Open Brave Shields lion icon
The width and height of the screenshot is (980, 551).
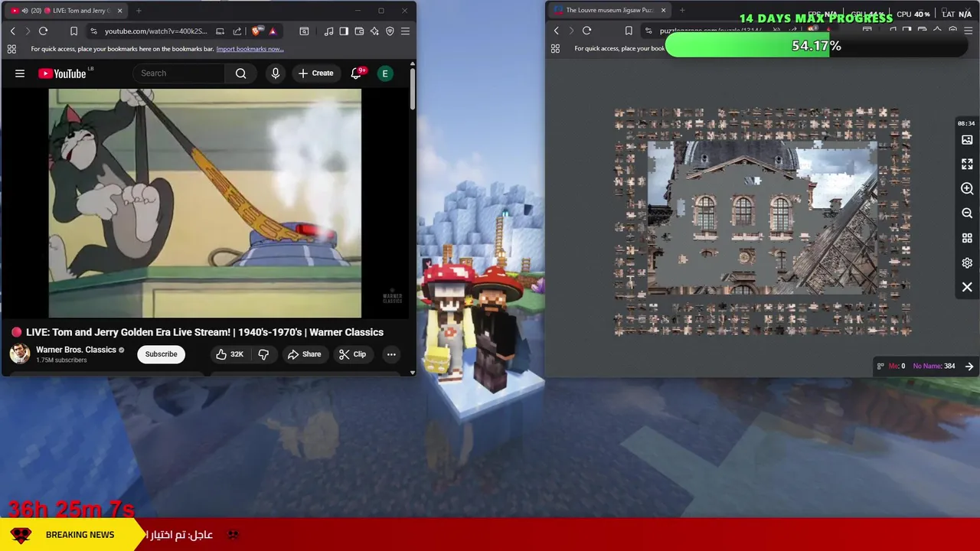(256, 31)
